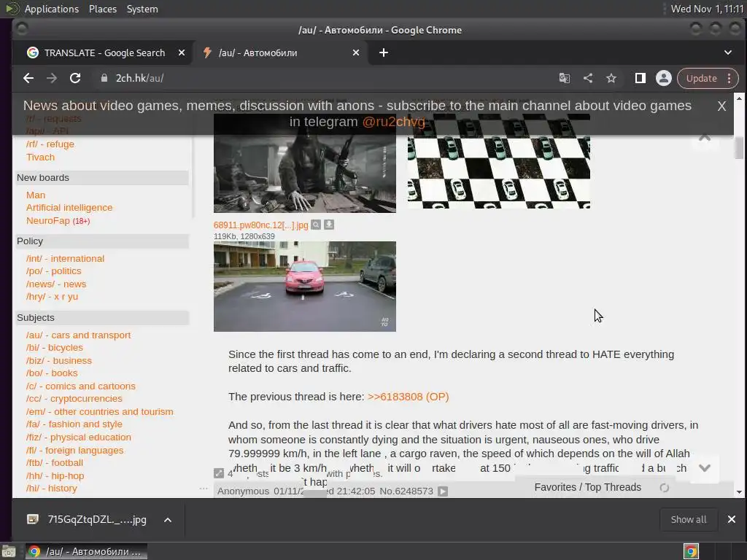Download the 68911.pw80nc.12 image
The width and height of the screenshot is (747, 560).
[x=329, y=225]
